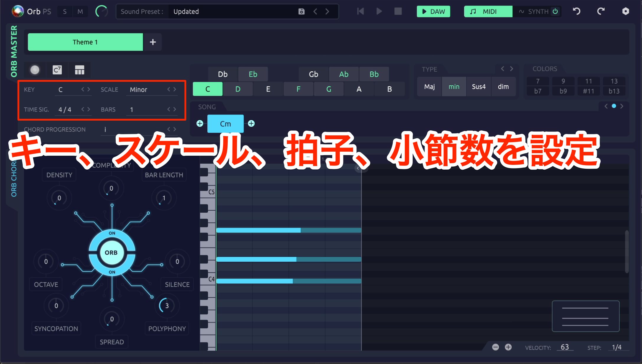Add chord after Cm in song
The width and height of the screenshot is (642, 364).
pyautogui.click(x=251, y=124)
